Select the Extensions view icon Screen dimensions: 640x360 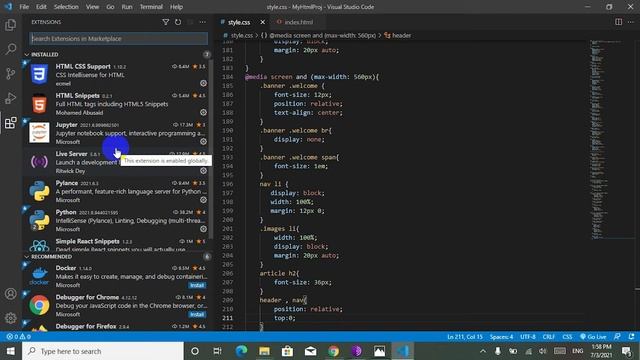click(11, 122)
